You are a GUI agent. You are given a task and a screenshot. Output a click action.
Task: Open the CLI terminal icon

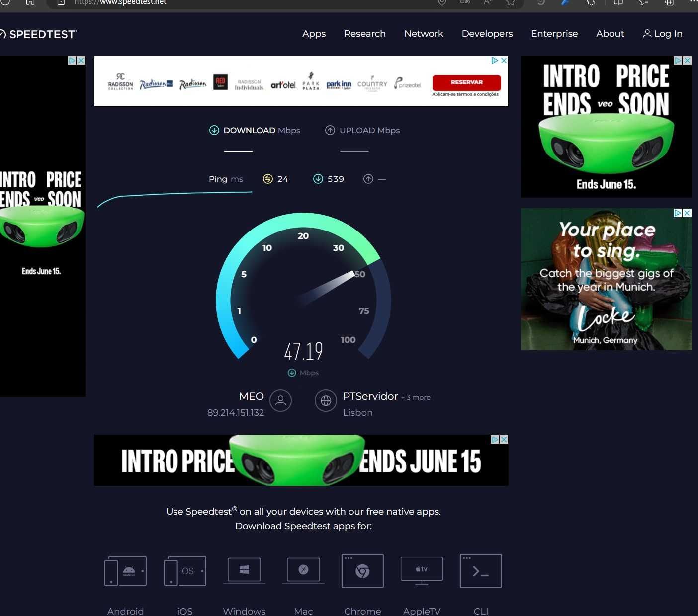tap(481, 571)
